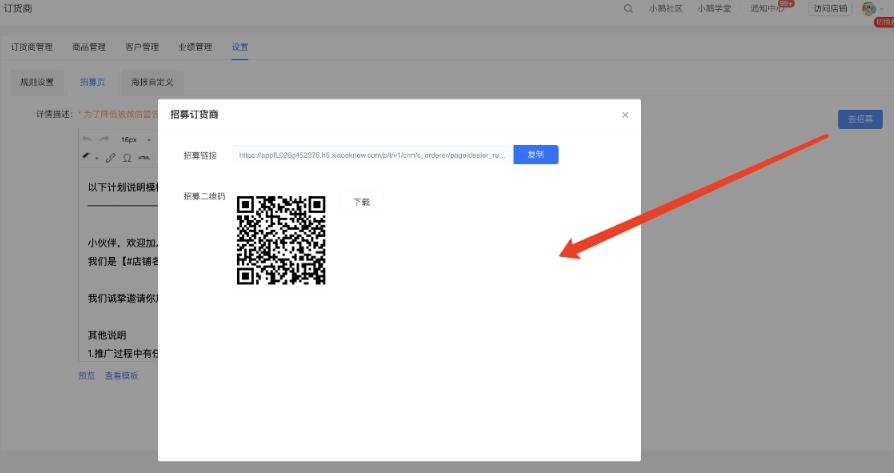Click the 其他说明 text in the editor
Screen dimensions: 894x473
(107, 335)
